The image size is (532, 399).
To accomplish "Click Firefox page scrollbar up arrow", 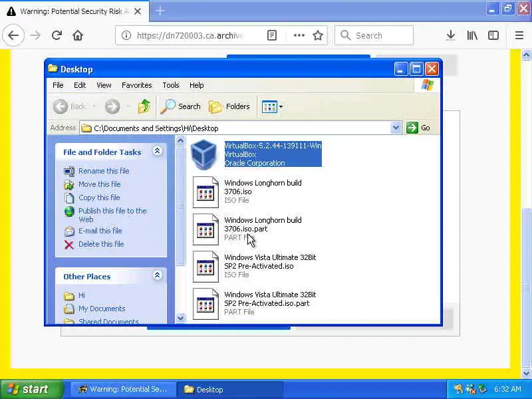I will (x=526, y=55).
